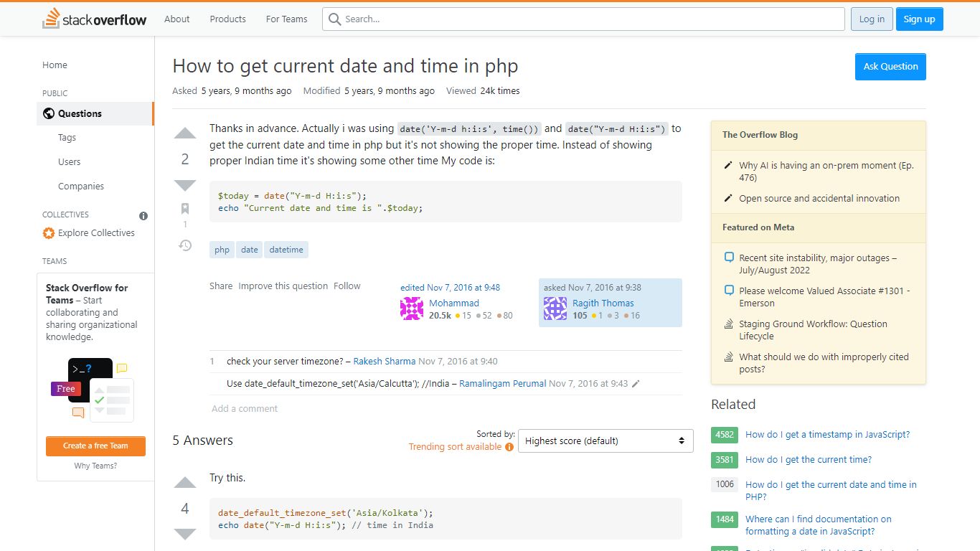Click the search magnifier icon

pyautogui.click(x=334, y=19)
